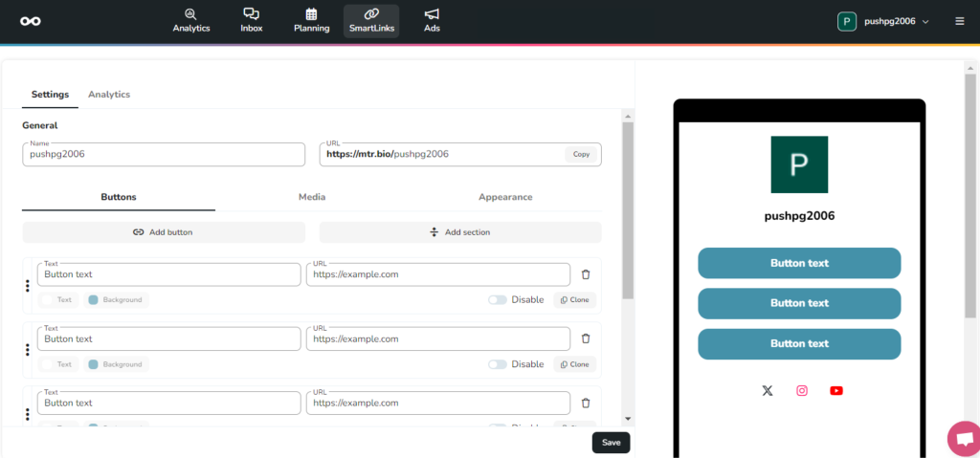Image resolution: width=980 pixels, height=458 pixels.
Task: Click the second row's URL input field
Action: 438,339
